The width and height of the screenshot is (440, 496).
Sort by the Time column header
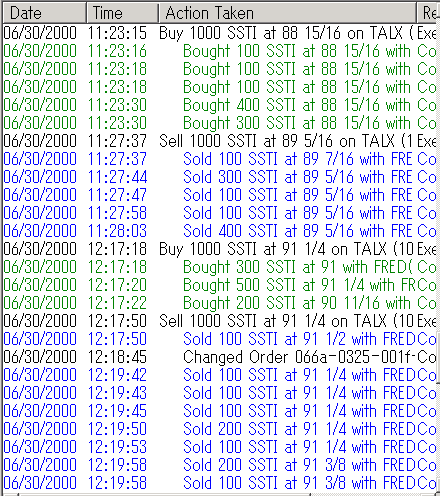(x=122, y=13)
